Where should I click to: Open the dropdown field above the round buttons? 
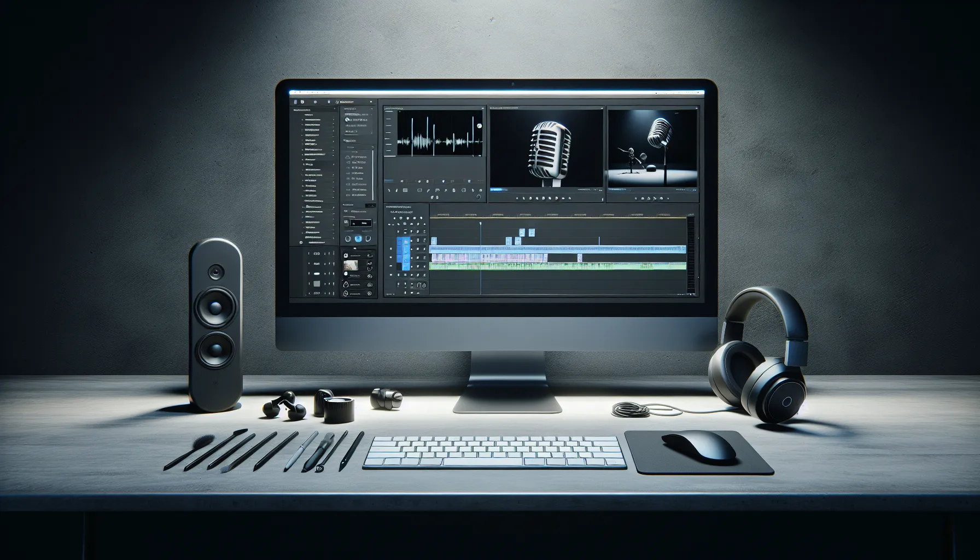(x=360, y=223)
